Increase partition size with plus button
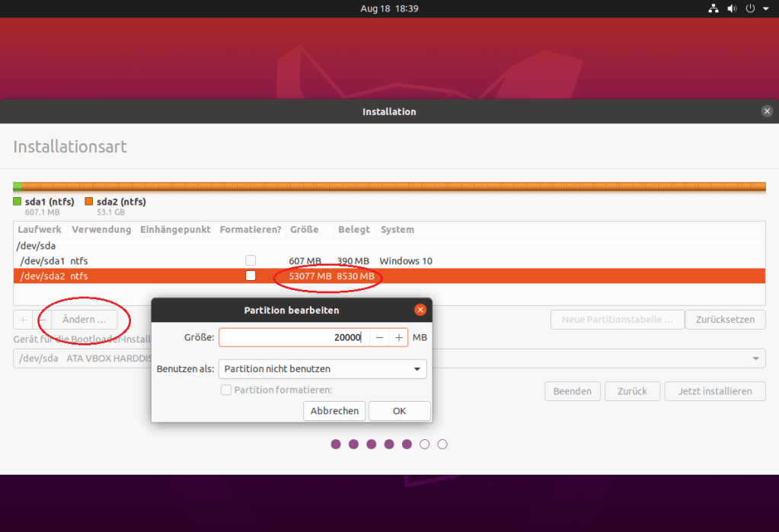Screen dimensions: 779x532 click(398, 337)
